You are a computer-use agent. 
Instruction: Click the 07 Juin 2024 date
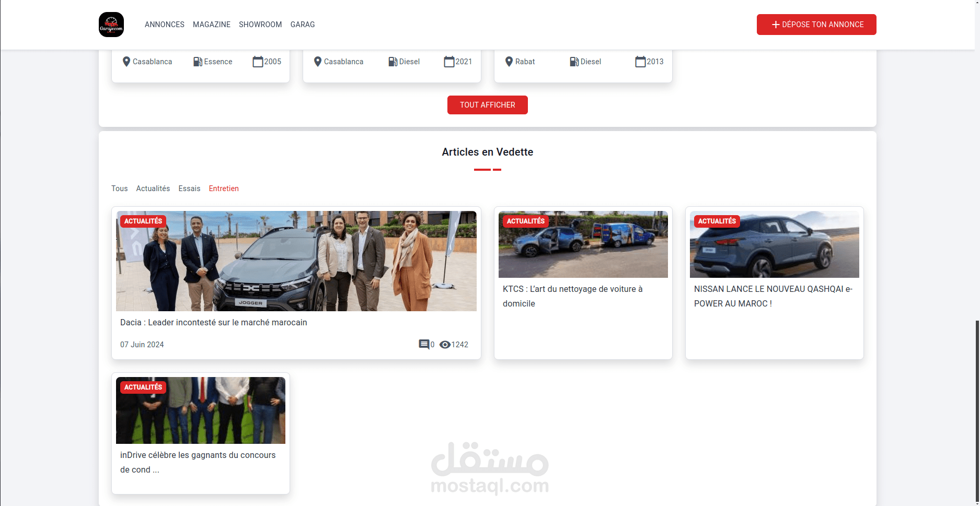point(142,345)
